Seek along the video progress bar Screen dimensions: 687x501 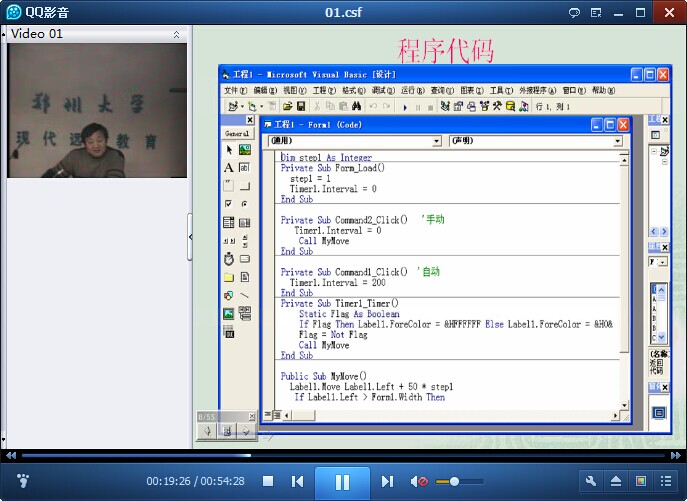(343, 455)
